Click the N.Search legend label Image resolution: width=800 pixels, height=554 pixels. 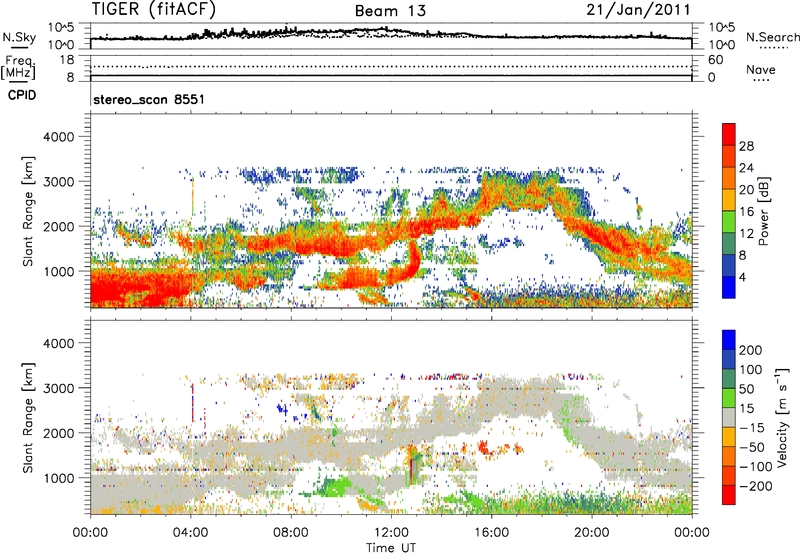click(x=772, y=37)
